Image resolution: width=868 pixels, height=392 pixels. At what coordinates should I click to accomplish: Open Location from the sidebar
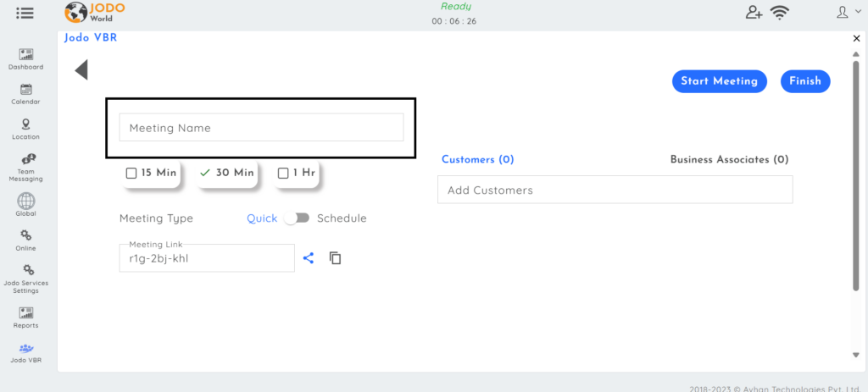25,129
